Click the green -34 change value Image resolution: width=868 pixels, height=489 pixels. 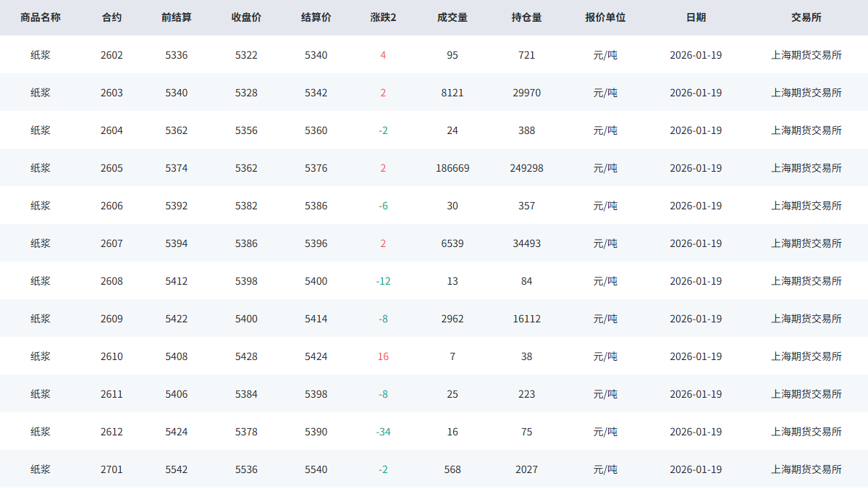(x=383, y=432)
